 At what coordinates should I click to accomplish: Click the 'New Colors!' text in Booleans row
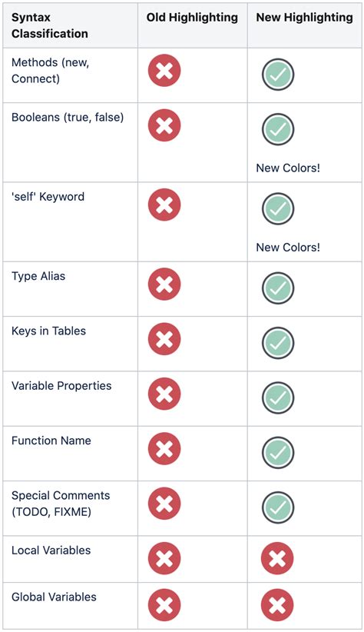coord(288,168)
